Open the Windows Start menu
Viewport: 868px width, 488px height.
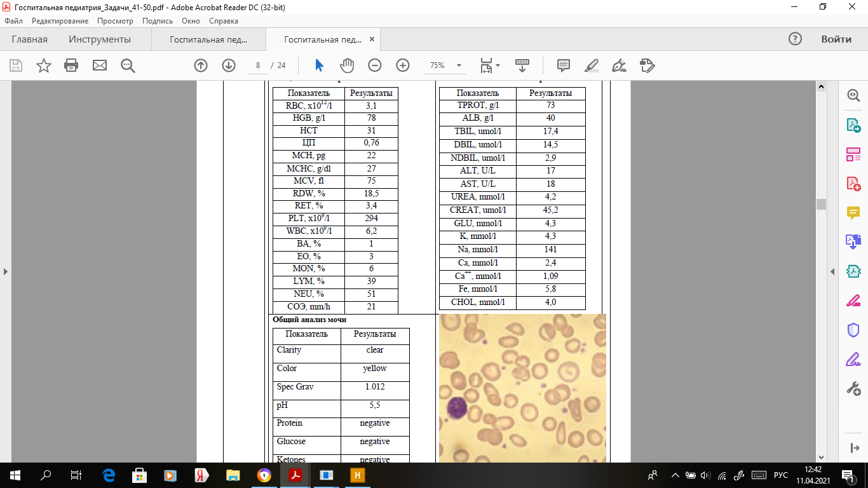coord(15,475)
